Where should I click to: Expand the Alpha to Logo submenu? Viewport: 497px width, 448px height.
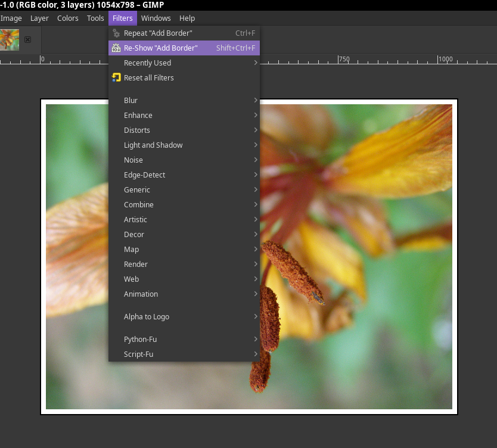[184, 316]
